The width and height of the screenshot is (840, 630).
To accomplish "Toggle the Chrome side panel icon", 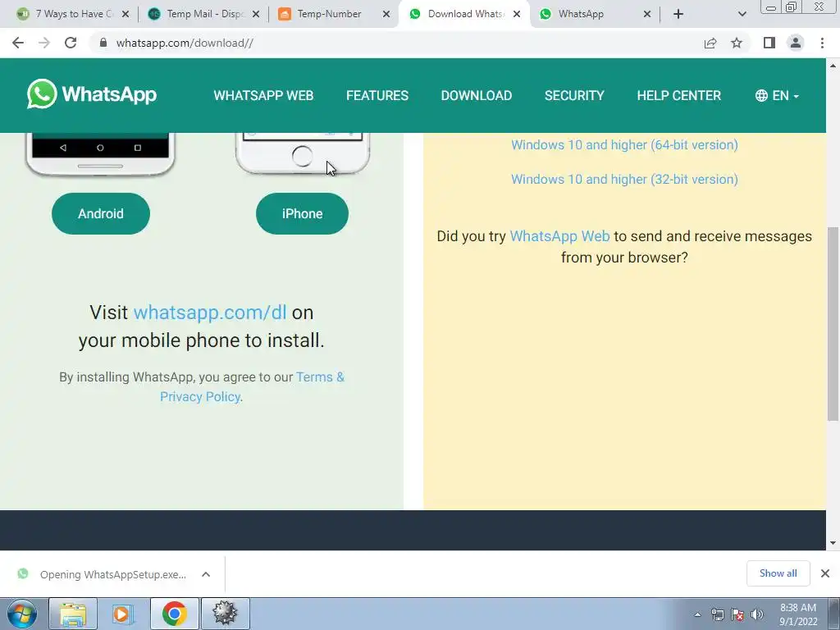I will pos(769,43).
